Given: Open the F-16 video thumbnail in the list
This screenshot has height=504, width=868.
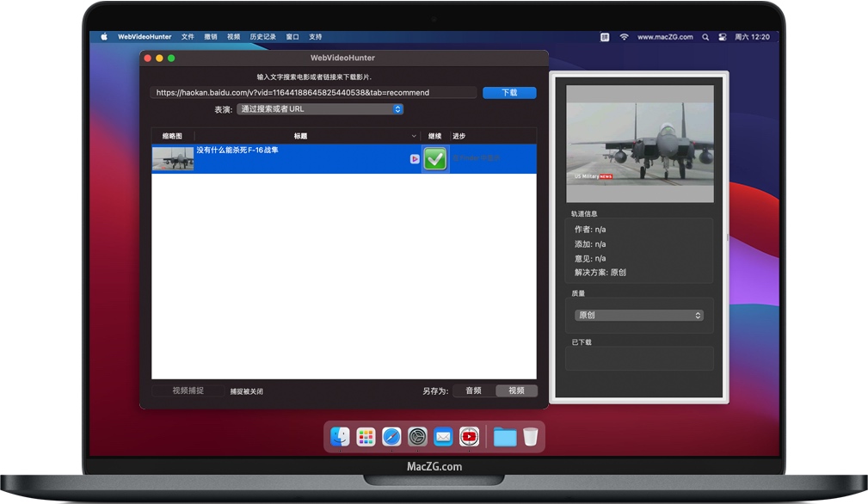Looking at the screenshot, I should pos(172,158).
